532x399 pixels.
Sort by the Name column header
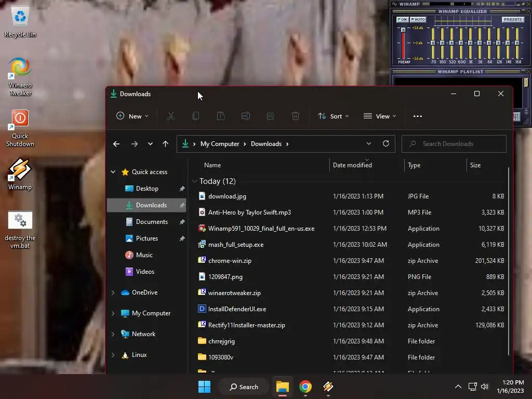tap(212, 165)
